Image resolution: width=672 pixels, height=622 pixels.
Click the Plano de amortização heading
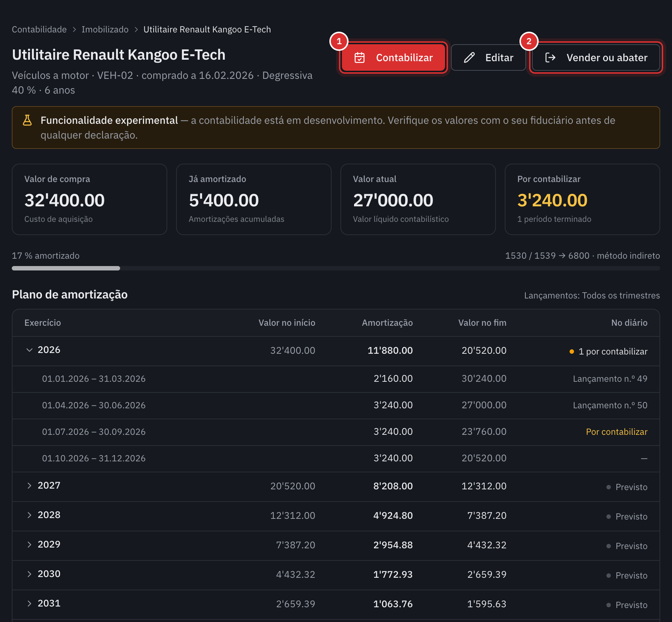(x=70, y=294)
